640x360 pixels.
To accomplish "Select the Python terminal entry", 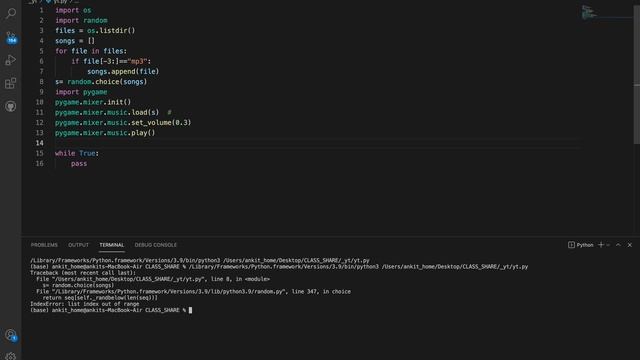I will pyautogui.click(x=580, y=245).
